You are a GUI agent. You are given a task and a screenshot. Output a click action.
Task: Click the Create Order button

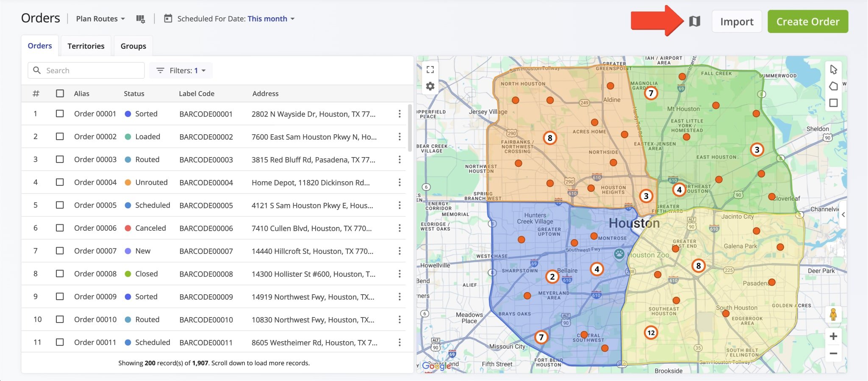(808, 22)
